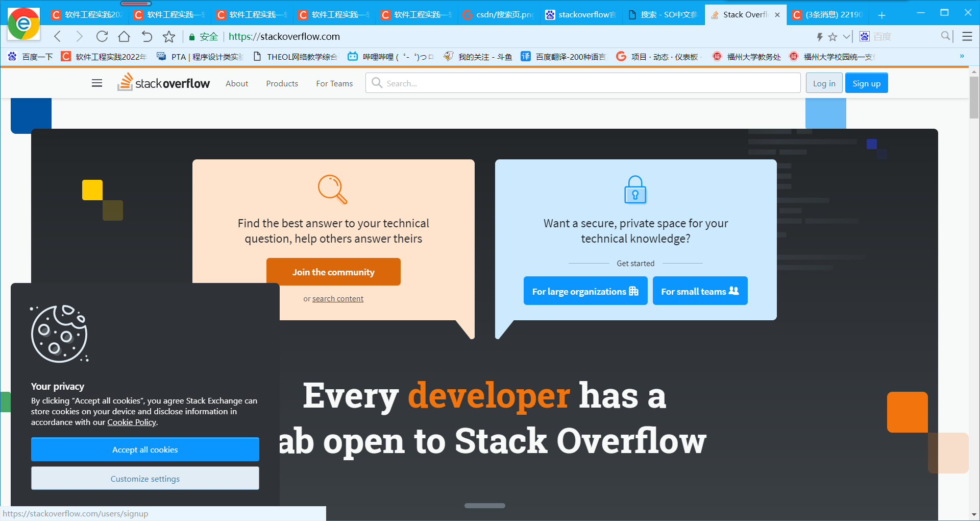The image size is (980, 521).
Task: Click the undo closed tab icon
Action: tap(146, 36)
